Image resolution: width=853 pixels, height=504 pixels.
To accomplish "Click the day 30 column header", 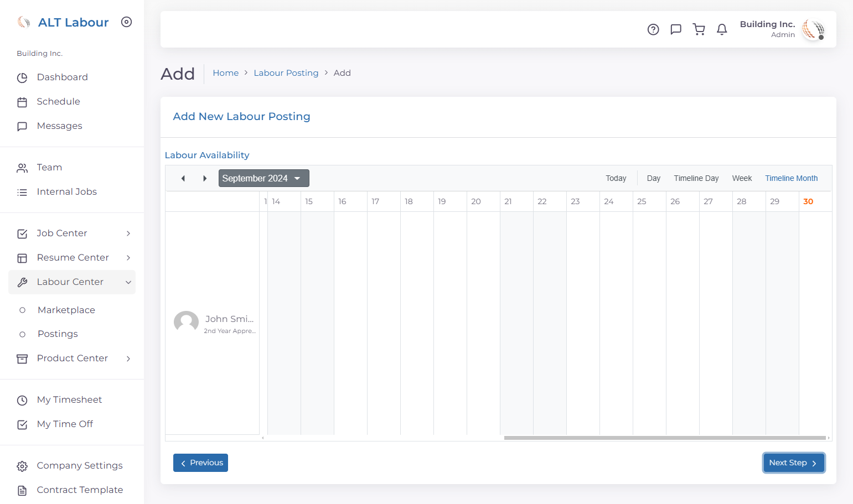I will 815,201.
